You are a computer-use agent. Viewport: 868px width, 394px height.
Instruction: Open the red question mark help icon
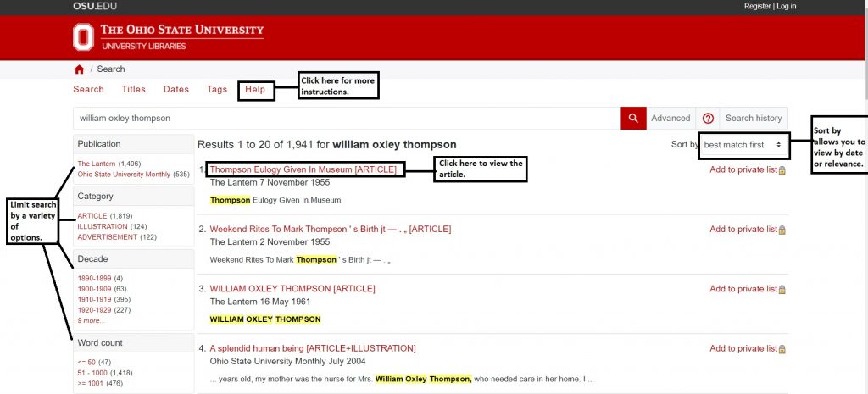tap(708, 119)
